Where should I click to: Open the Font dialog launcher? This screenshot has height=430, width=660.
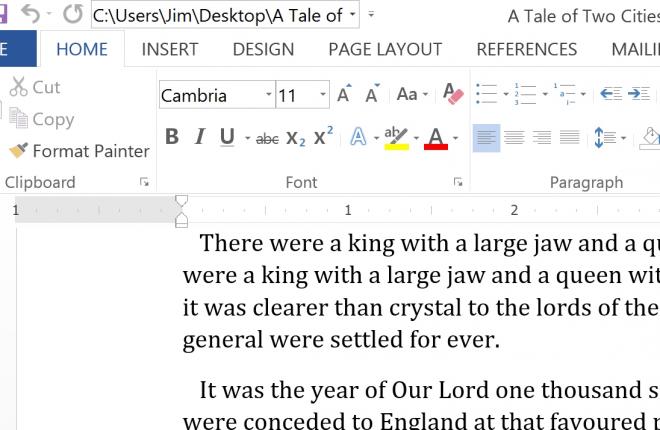point(458,182)
